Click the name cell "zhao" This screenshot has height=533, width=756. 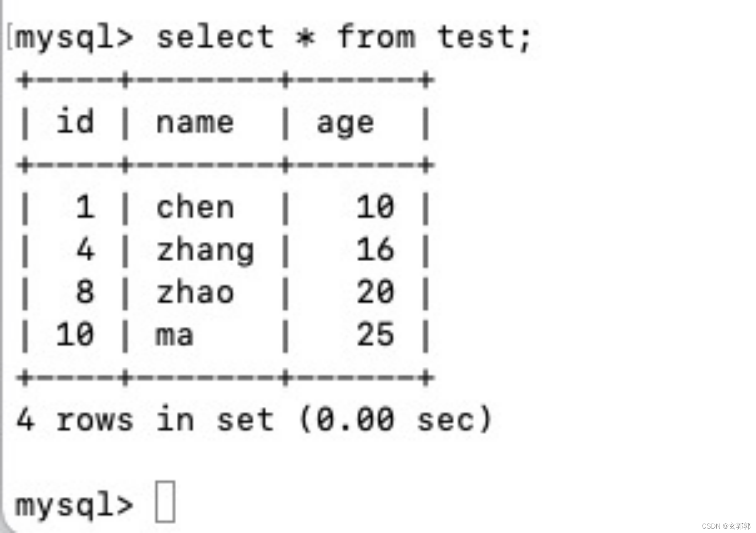(x=195, y=292)
